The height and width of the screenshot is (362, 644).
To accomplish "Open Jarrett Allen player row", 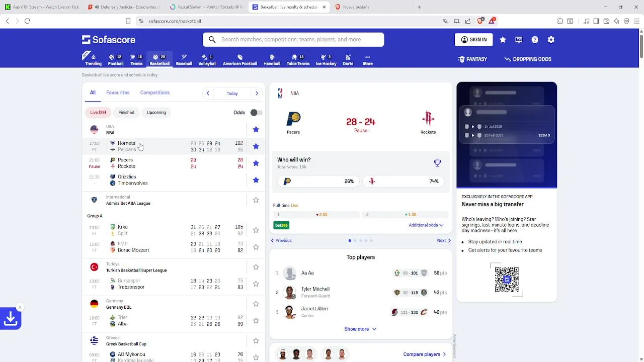I will click(x=361, y=312).
